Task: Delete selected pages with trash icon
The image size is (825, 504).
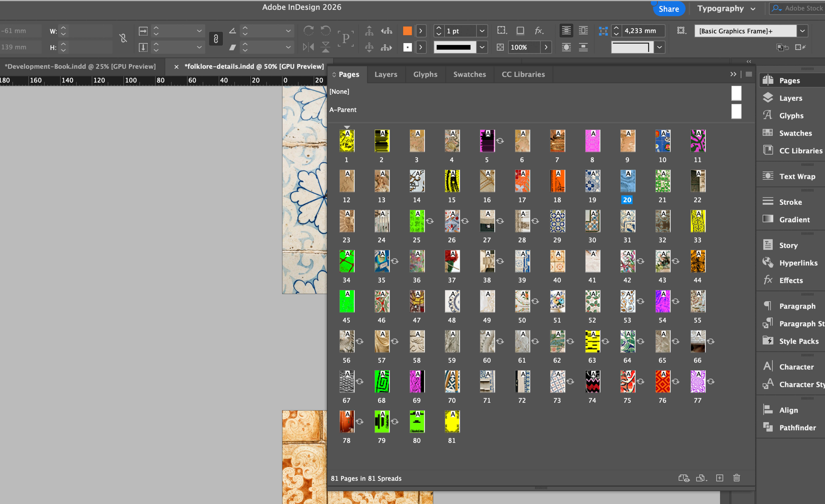Action: pos(737,478)
